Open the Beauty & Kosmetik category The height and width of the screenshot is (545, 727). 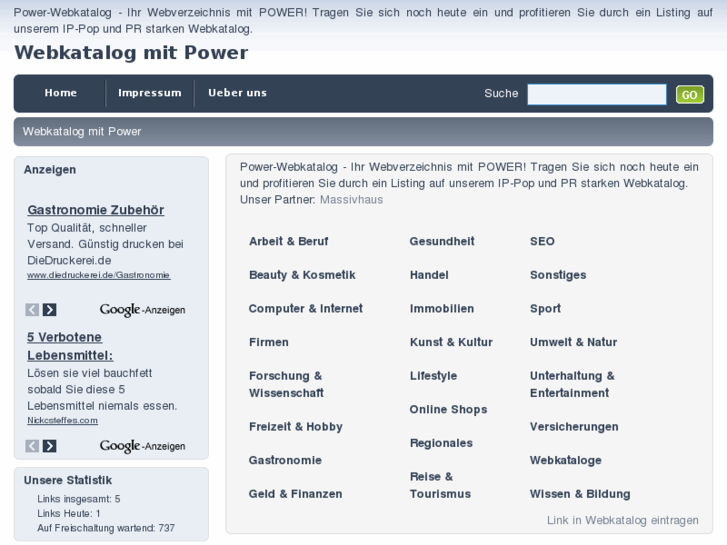pos(302,275)
